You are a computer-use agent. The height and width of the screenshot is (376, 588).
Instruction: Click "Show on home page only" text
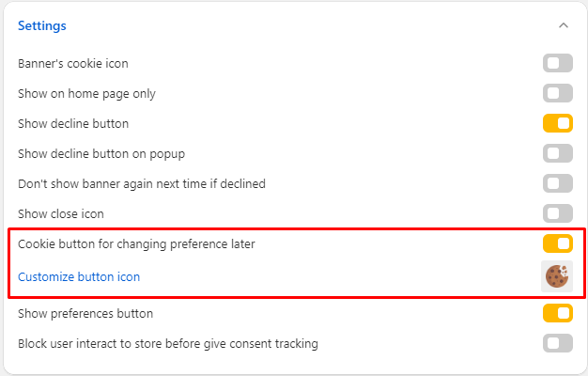click(86, 93)
